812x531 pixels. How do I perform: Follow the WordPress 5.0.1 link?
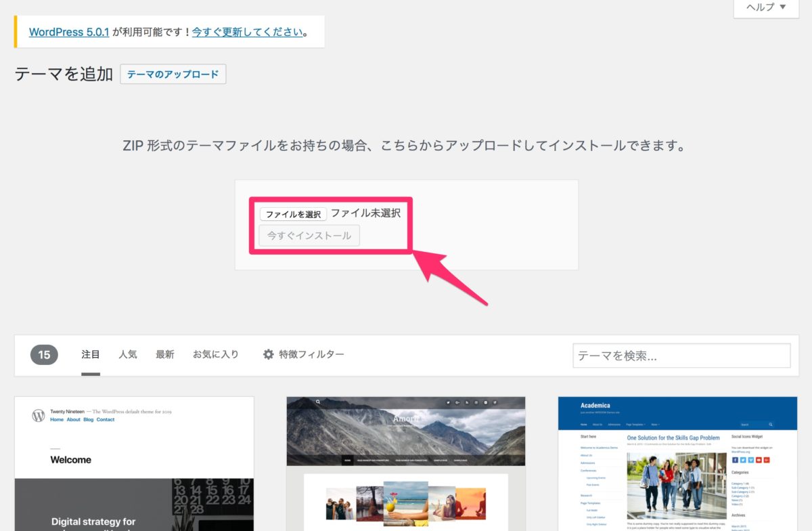click(x=69, y=32)
